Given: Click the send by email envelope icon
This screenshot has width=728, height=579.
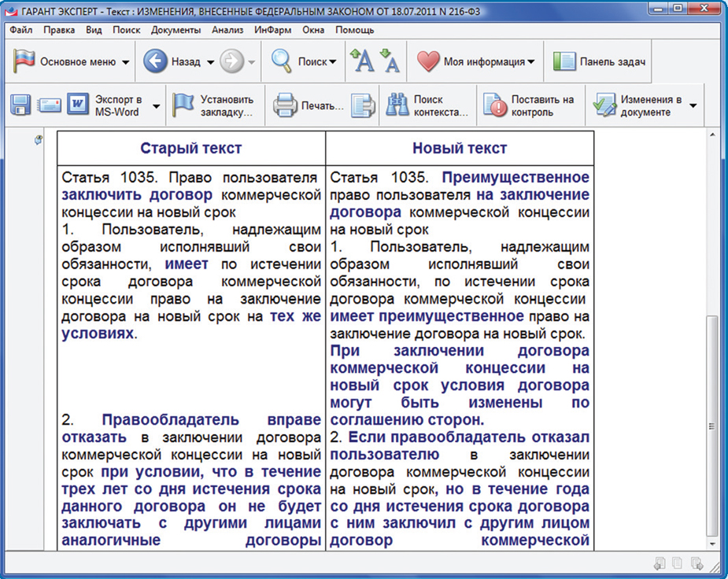Looking at the screenshot, I should tap(50, 105).
